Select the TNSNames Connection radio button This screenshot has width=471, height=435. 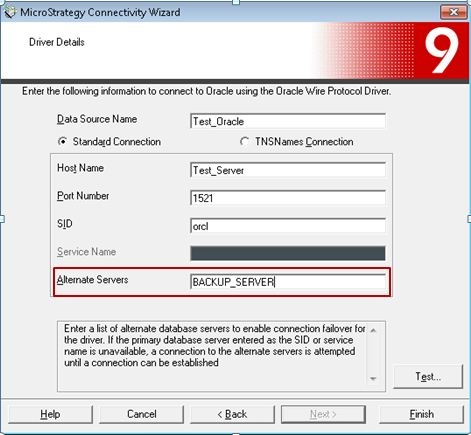tap(244, 142)
